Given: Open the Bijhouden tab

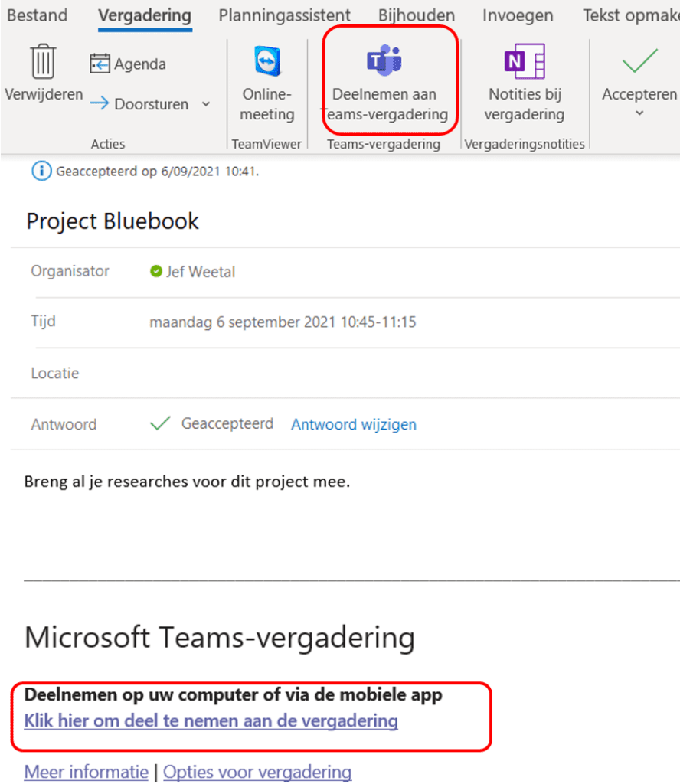Looking at the screenshot, I should (417, 15).
